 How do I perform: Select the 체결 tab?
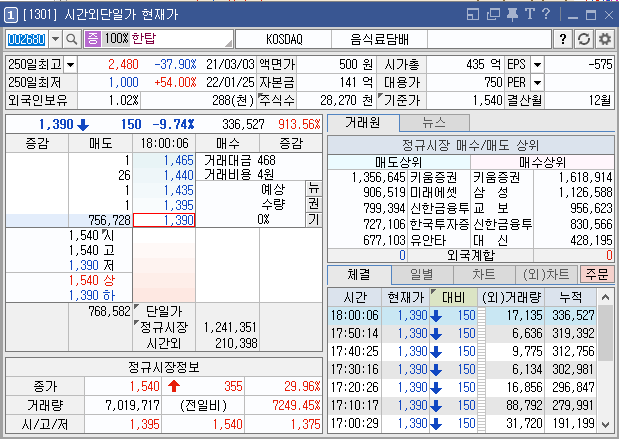pyautogui.click(x=359, y=274)
